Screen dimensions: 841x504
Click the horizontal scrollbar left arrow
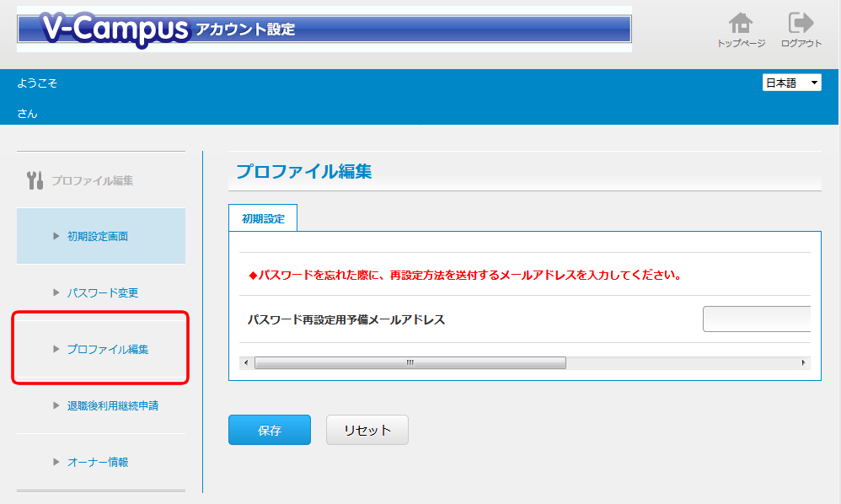[246, 363]
